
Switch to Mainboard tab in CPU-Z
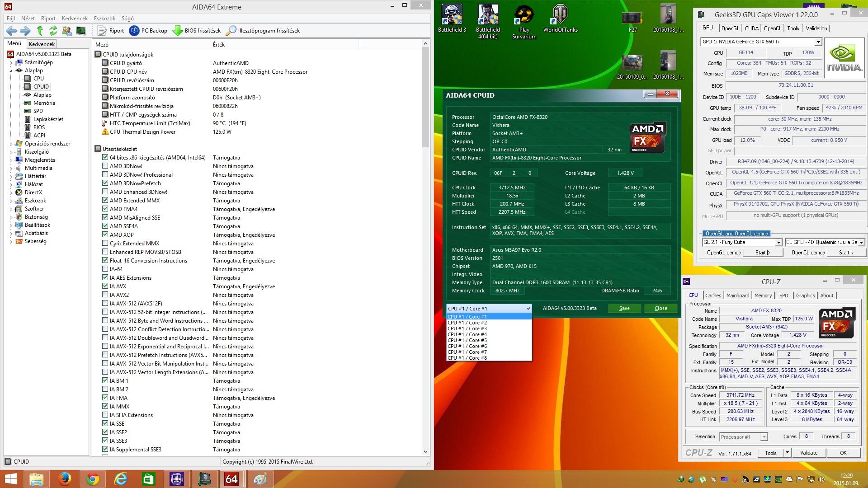pos(737,296)
